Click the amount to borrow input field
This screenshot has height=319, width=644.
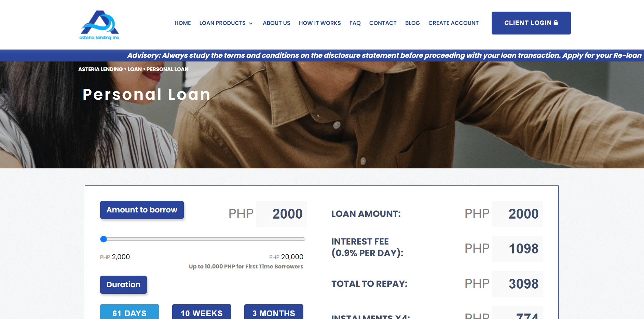282,214
